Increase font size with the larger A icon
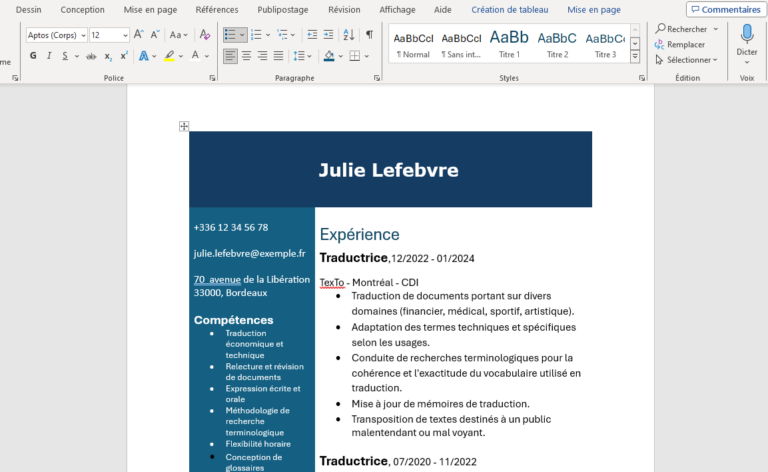Viewport: 768px width, 472px height. point(139,35)
